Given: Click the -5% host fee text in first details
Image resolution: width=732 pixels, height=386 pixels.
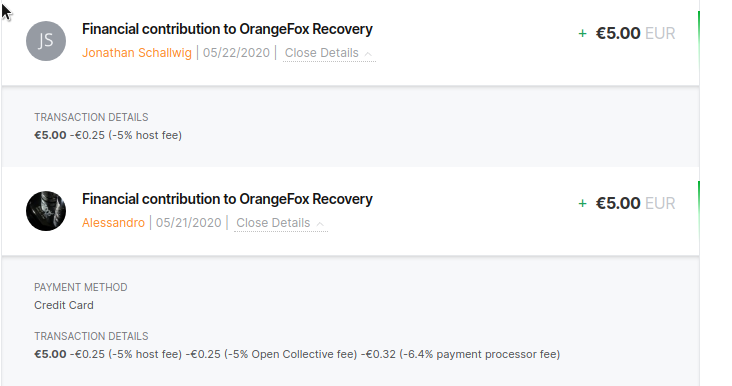Looking at the screenshot, I should 145,135.
